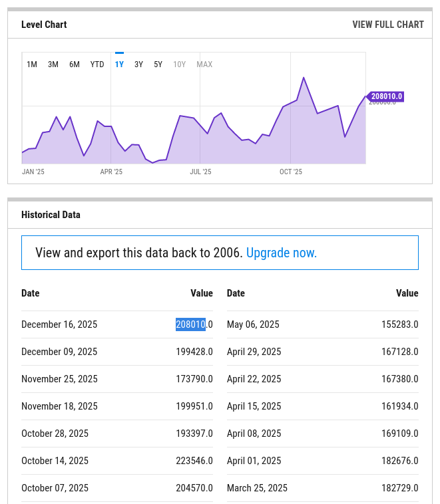
Task: Select April 15, 2025 date cell
Action: [x=254, y=406]
